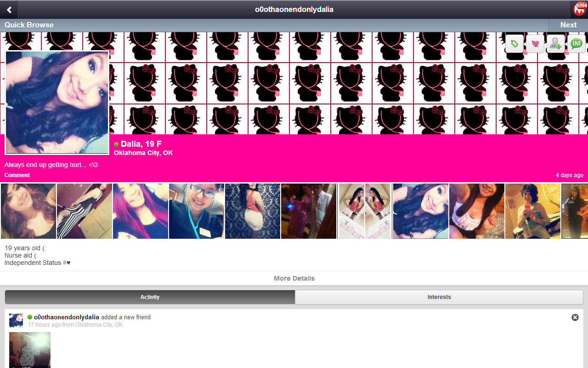
Task: Open the mirrored double-image photo thumbnail
Action: (x=365, y=211)
